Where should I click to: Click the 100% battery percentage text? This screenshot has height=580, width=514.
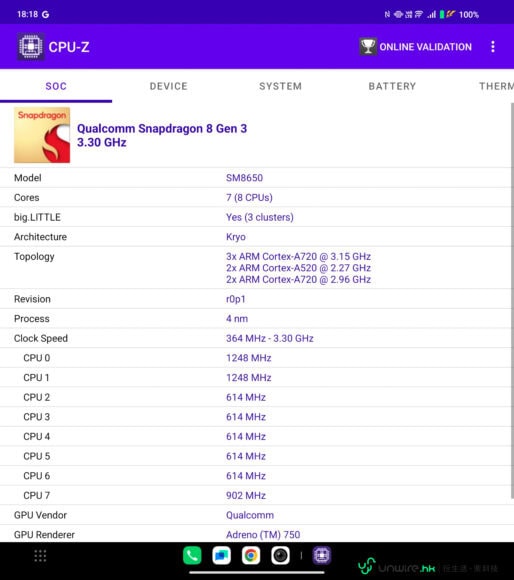(x=469, y=15)
